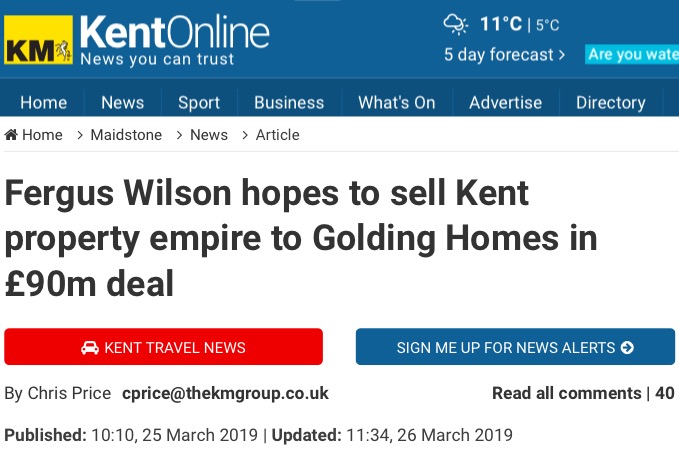Viewport: 679px width, 462px height.
Task: Open the 5 day forecast
Action: 504,55
